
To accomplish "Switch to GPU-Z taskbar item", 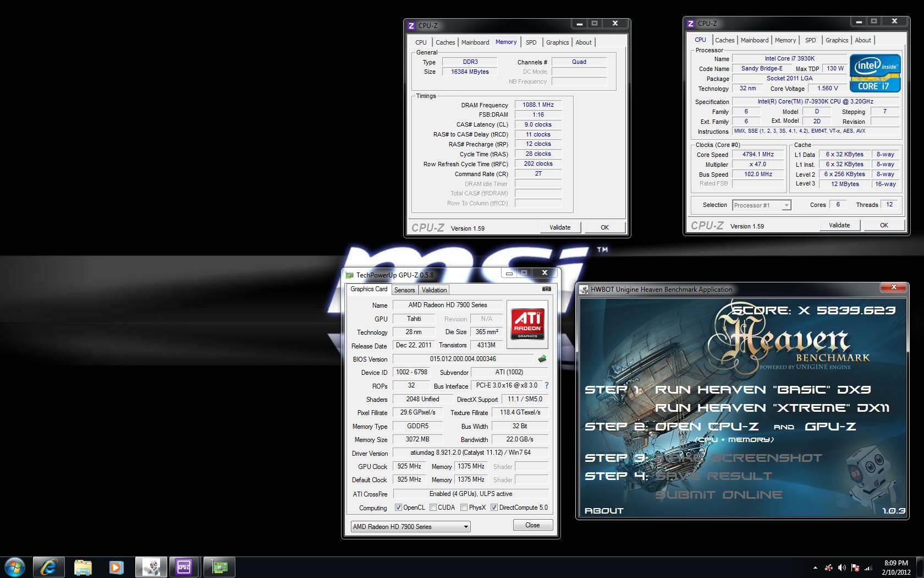I will (219, 567).
